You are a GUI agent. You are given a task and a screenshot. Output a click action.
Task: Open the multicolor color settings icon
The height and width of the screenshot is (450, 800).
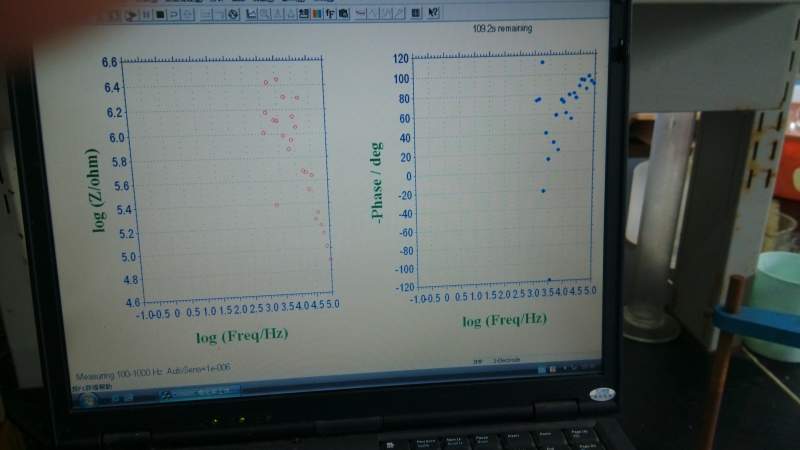point(317,13)
